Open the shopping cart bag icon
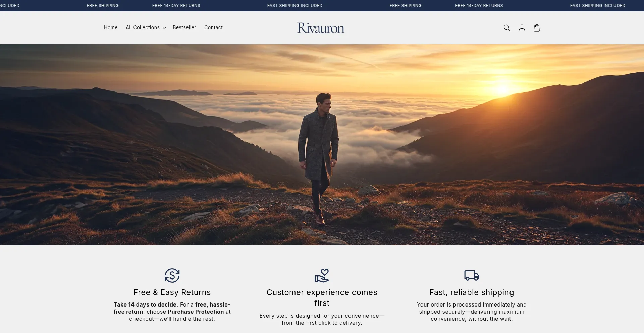This screenshot has height=333, width=644. pos(536,28)
